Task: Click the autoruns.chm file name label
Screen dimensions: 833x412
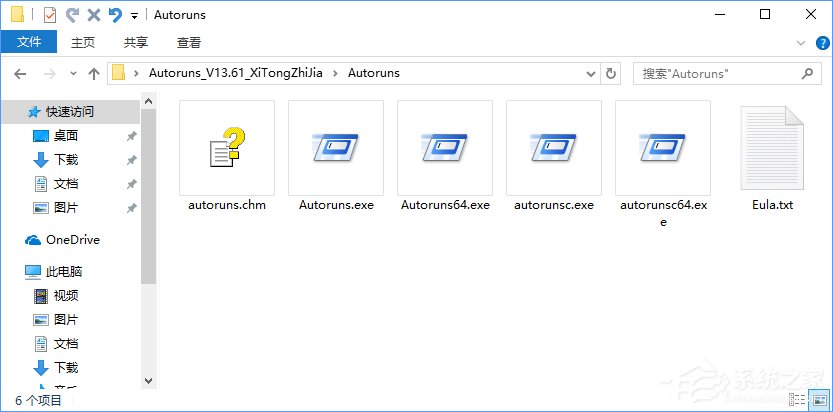Action: tap(227, 205)
